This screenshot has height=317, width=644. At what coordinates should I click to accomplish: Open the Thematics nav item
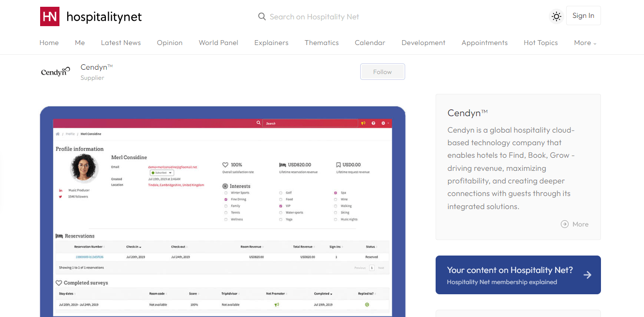pyautogui.click(x=322, y=43)
